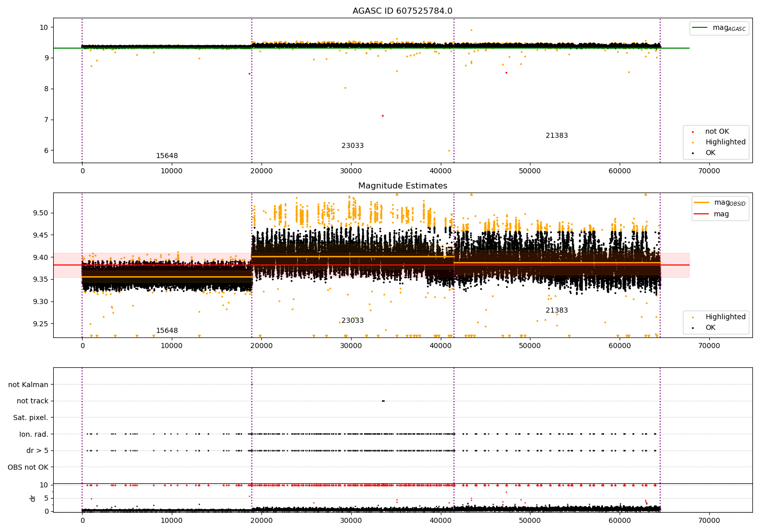
Task: Click the y-axis tick 8 in top plot
Action: point(47,89)
